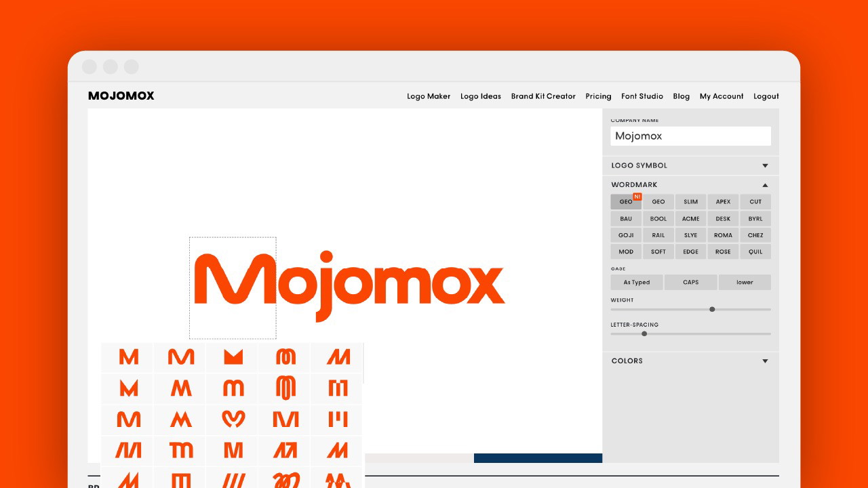Choose the heart-shaped M glyph variant
The width and height of the screenshot is (868, 488).
[x=233, y=419]
